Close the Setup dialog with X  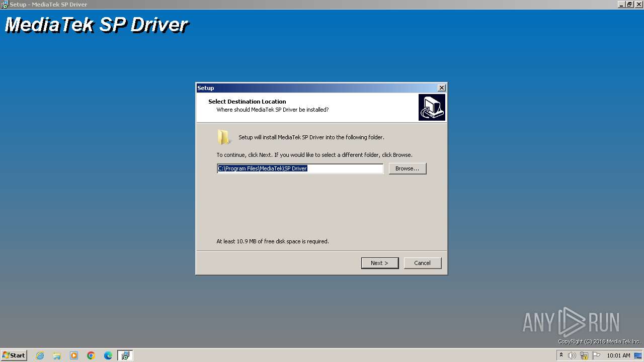tap(441, 88)
